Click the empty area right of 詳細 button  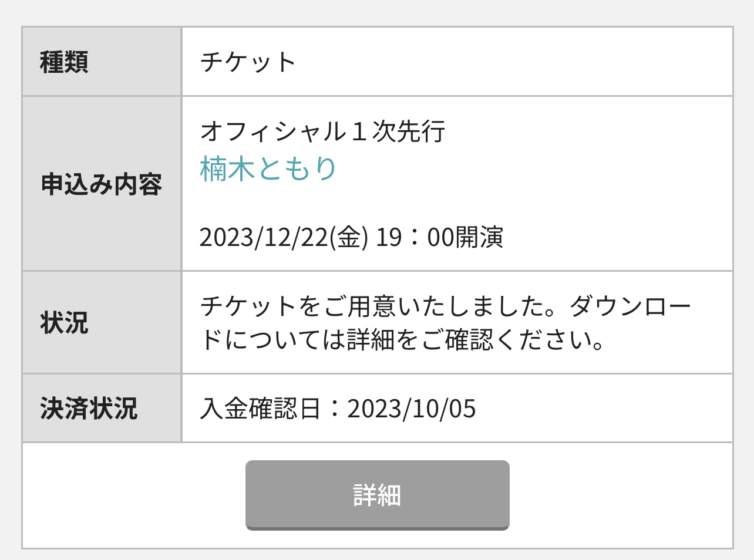(621, 495)
